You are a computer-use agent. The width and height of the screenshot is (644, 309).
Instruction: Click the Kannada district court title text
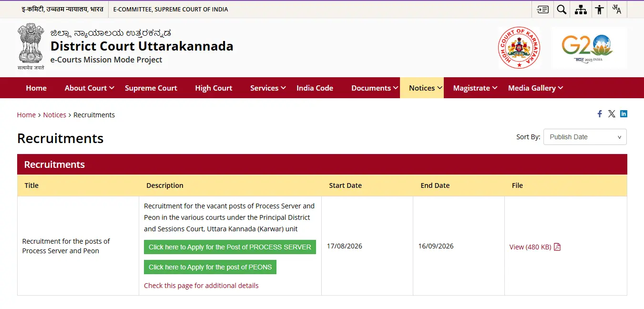pyautogui.click(x=111, y=33)
